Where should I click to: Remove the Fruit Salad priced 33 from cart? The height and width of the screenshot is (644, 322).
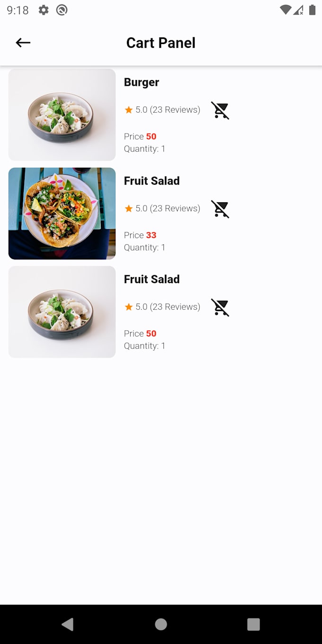pos(220,209)
